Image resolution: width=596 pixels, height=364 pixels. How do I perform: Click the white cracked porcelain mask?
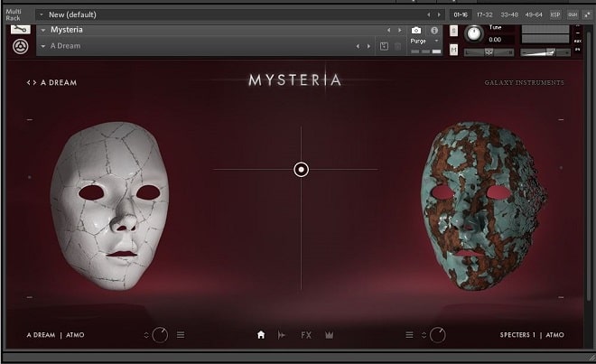(x=109, y=206)
